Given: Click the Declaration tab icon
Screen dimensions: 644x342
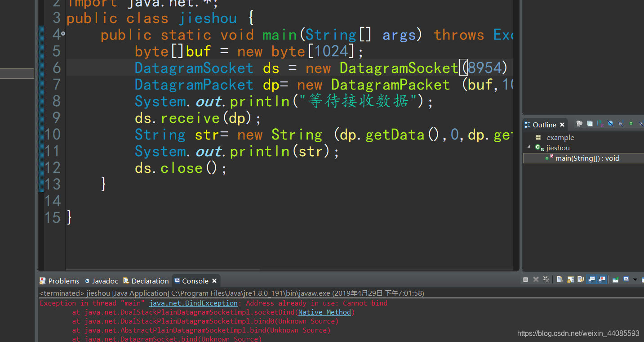Looking at the screenshot, I should tap(126, 281).
